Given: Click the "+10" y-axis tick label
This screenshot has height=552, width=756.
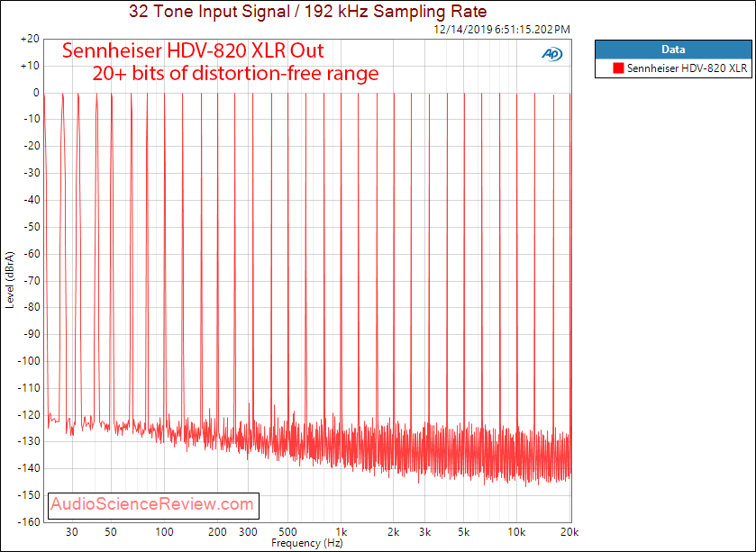Looking at the screenshot, I should [x=30, y=66].
